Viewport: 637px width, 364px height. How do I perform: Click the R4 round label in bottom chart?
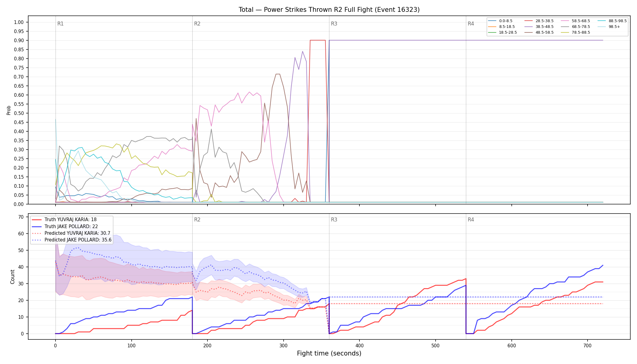pyautogui.click(x=471, y=220)
